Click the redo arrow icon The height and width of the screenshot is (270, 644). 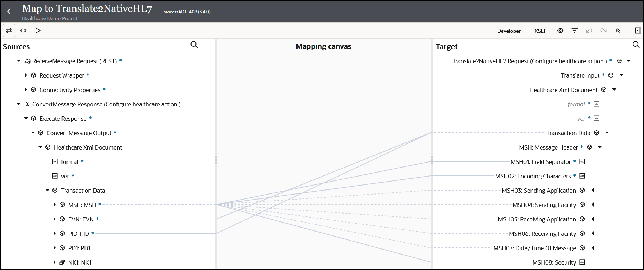click(603, 31)
